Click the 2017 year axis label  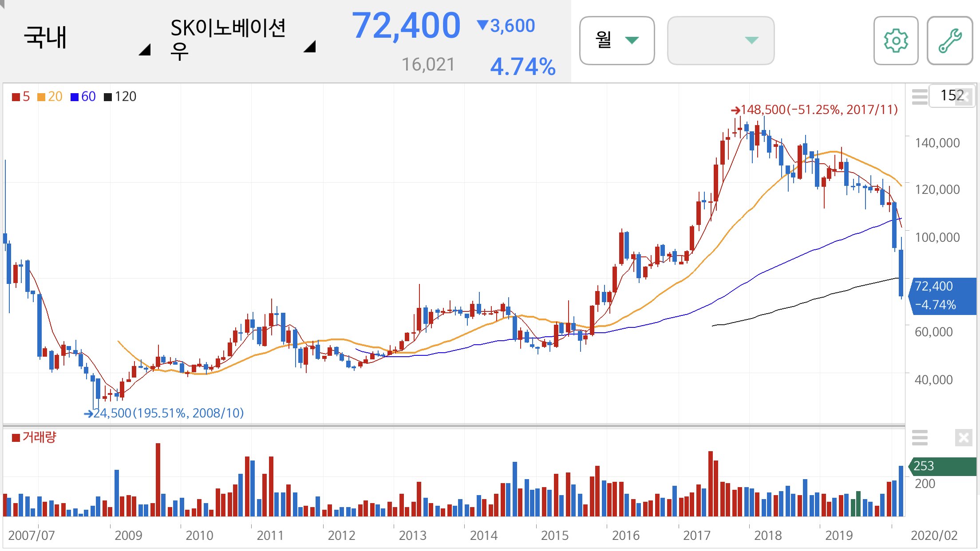coord(696,535)
